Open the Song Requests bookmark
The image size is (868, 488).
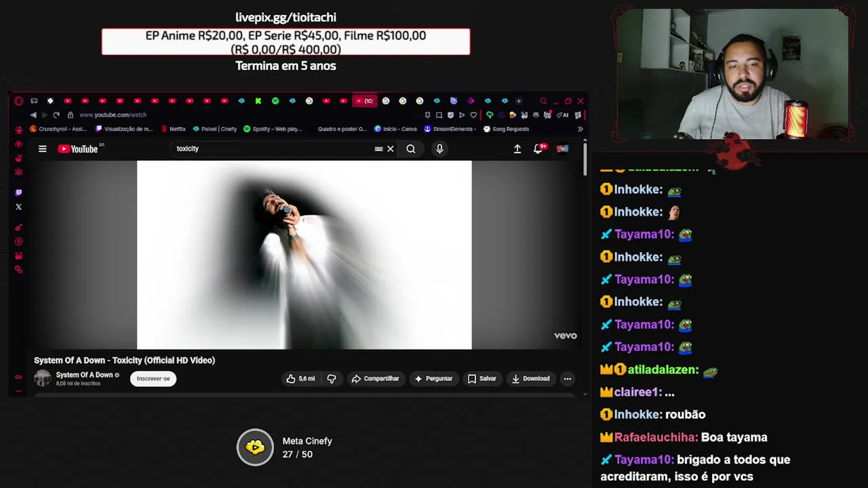click(x=506, y=129)
